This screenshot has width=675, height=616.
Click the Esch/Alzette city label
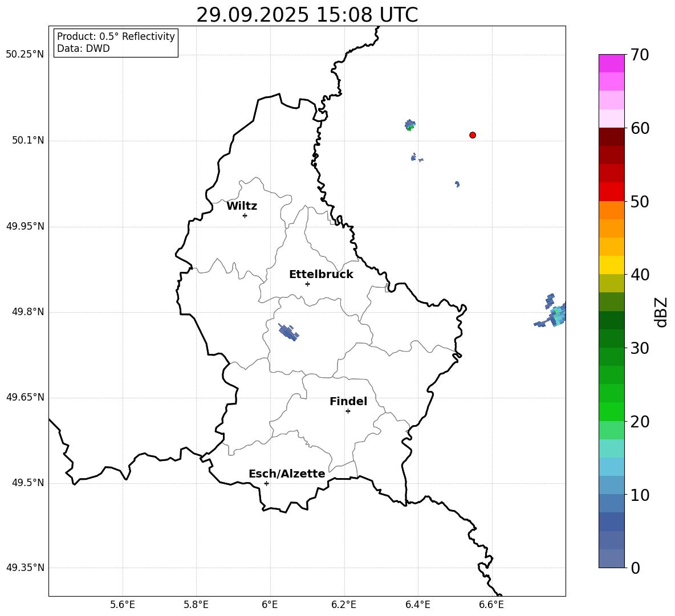point(287,474)
